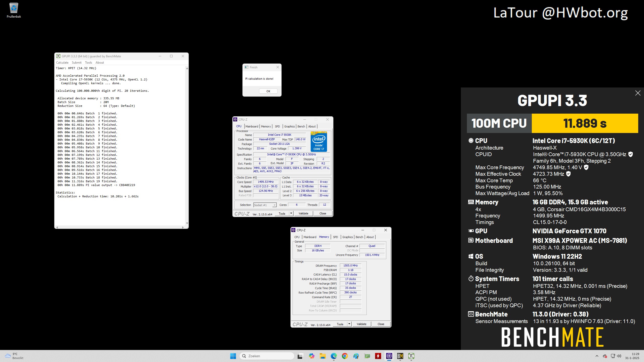Click the DRAM Frequency value 1505.0 MHz

(x=350, y=265)
